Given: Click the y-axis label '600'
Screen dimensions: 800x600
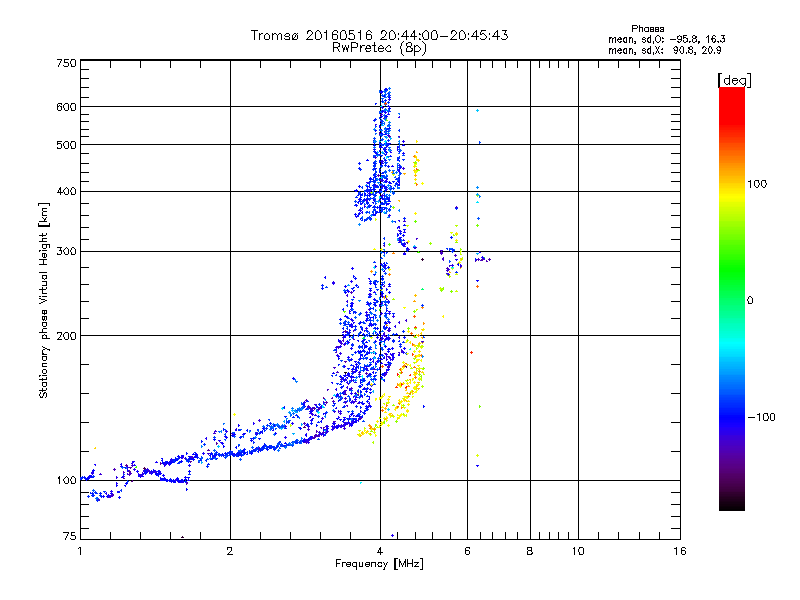Looking at the screenshot, I should point(66,107).
